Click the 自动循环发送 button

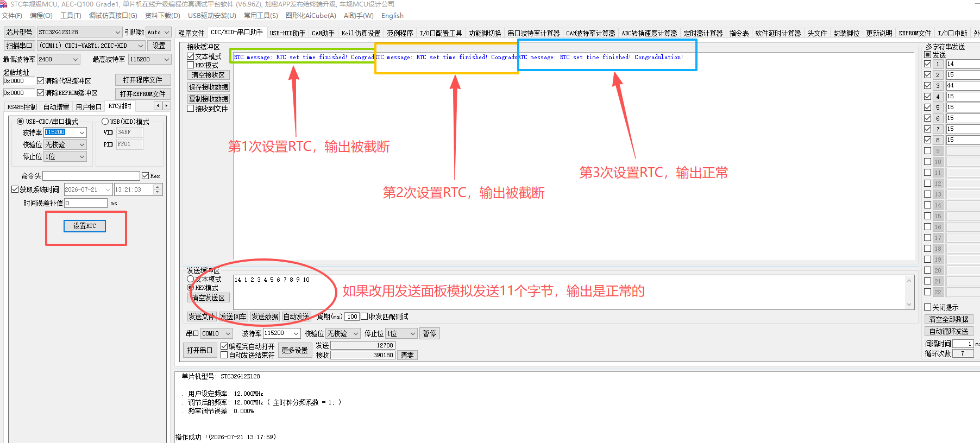coord(949,331)
